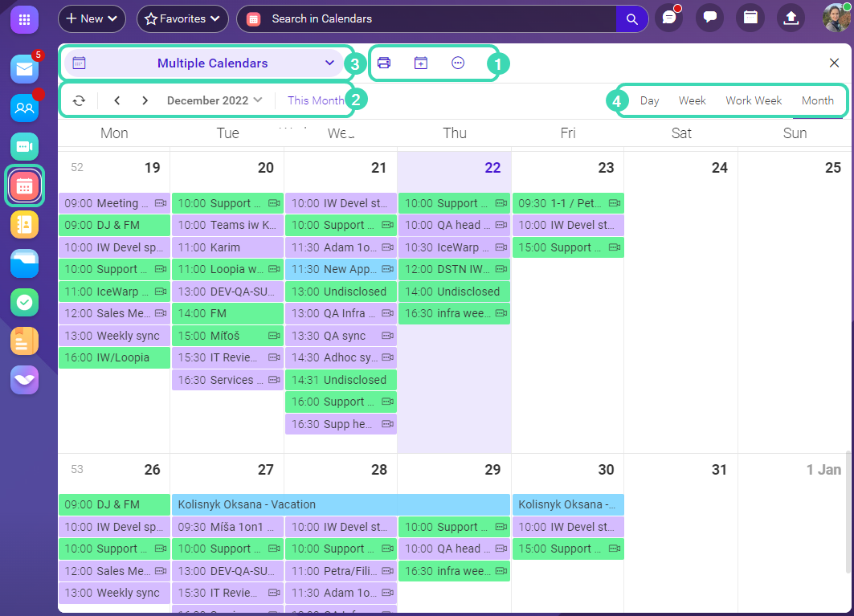Open the December 2022 month picker
Image resolution: width=854 pixels, height=616 pixels.
point(214,100)
